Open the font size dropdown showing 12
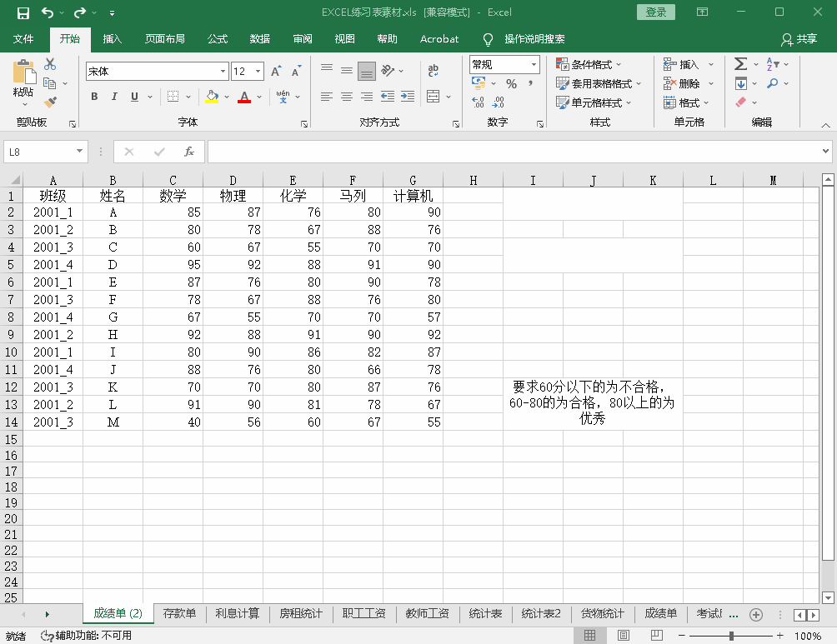This screenshot has height=644, width=837. click(258, 71)
